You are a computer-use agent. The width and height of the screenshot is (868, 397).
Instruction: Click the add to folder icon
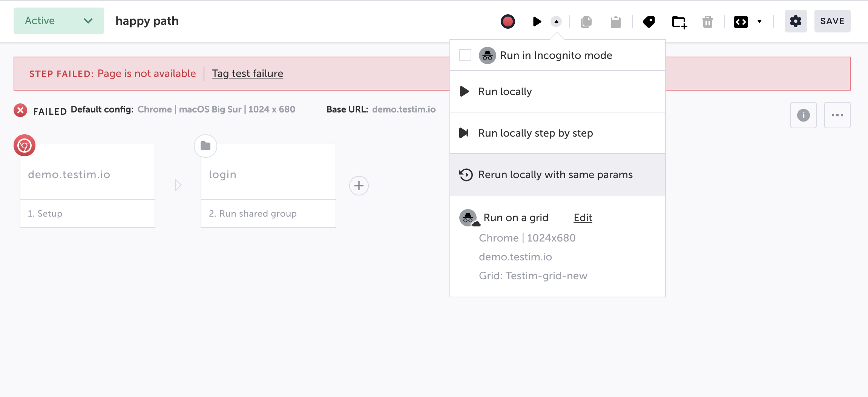click(679, 22)
